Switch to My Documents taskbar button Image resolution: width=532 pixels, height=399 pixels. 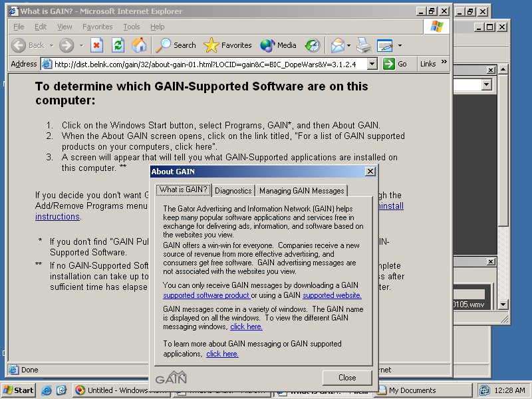422,390
